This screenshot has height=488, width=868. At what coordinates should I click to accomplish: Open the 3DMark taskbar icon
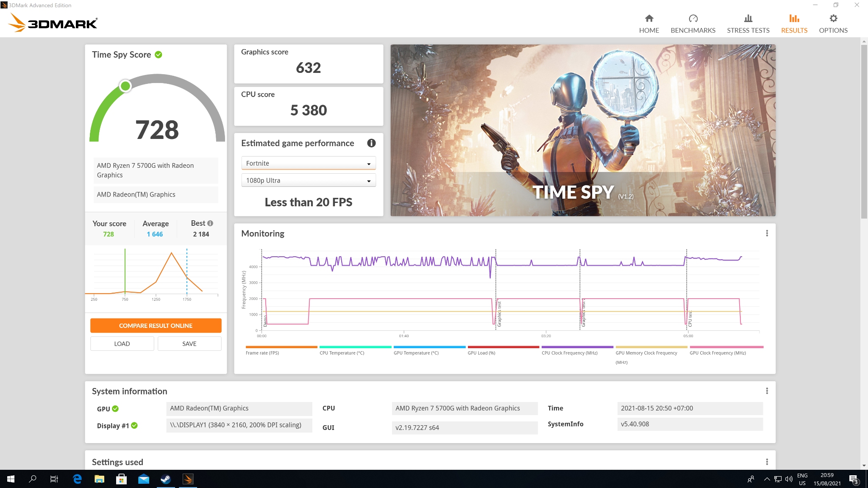[x=188, y=479]
